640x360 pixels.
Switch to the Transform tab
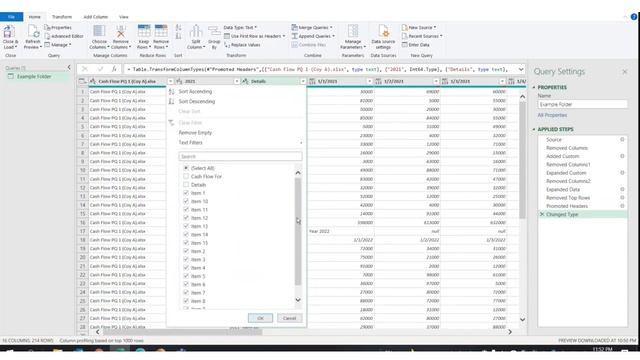pyautogui.click(x=62, y=17)
